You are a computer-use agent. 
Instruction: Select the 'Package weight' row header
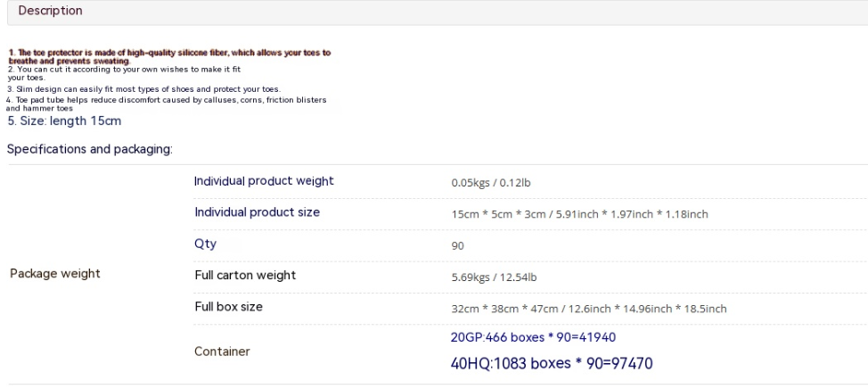[x=54, y=274]
